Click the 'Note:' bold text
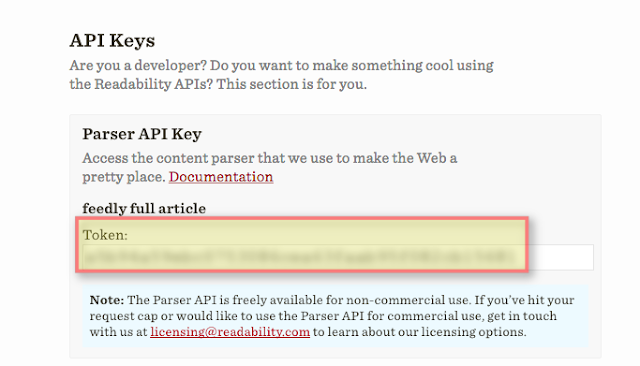Viewport: 640px width, 366px height. (x=107, y=300)
